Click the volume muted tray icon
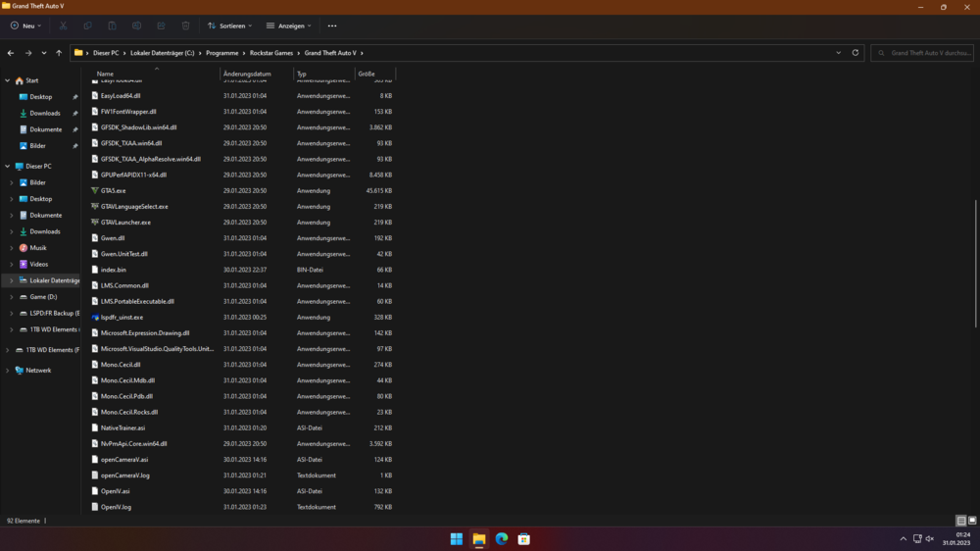 tap(930, 538)
